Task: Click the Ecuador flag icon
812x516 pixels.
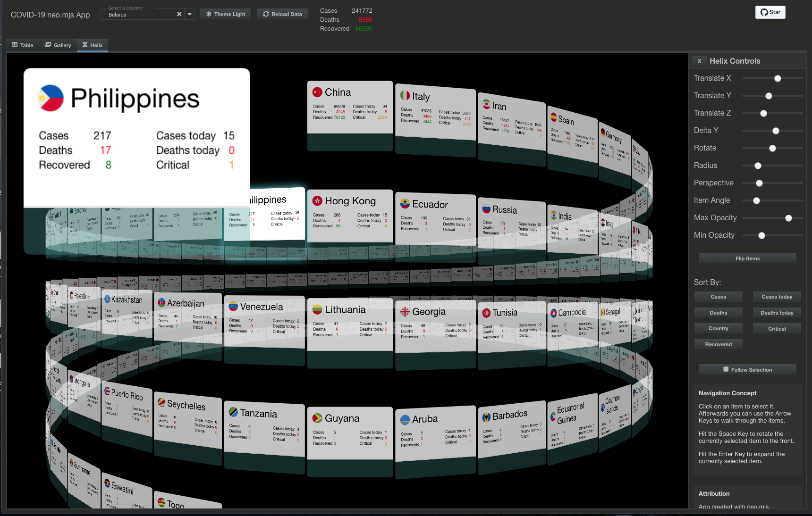Action: (405, 204)
